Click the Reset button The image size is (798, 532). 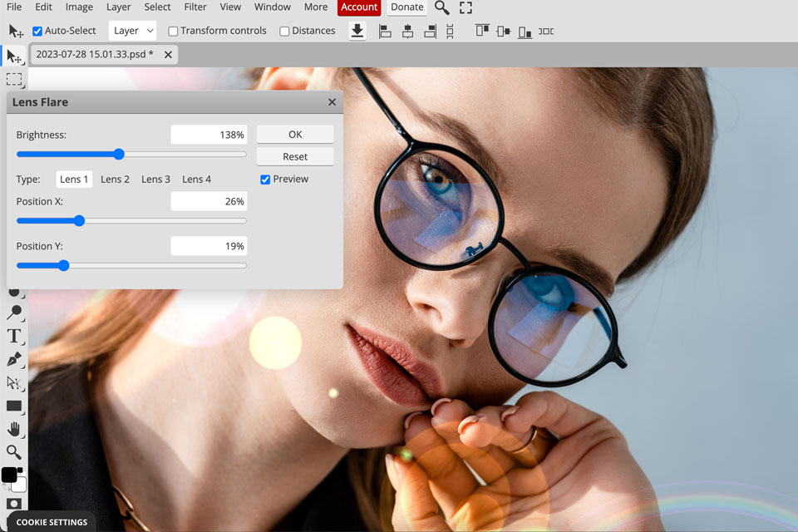[295, 157]
